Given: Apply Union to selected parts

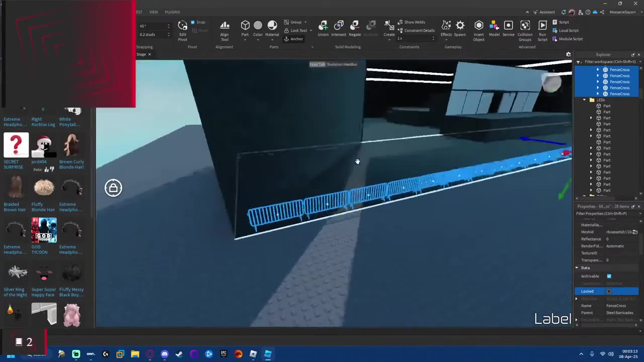Looking at the screenshot, I should 323,29.
